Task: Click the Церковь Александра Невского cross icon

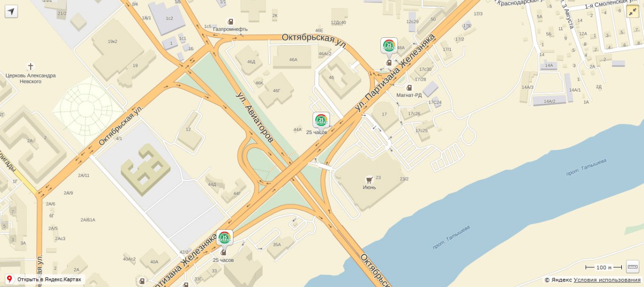Action: pos(31,66)
